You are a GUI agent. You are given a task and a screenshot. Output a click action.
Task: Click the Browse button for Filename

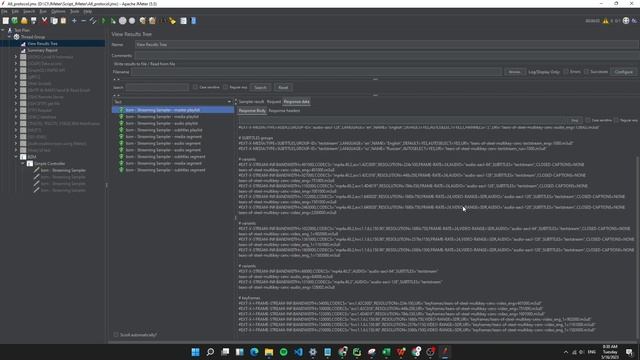point(514,72)
